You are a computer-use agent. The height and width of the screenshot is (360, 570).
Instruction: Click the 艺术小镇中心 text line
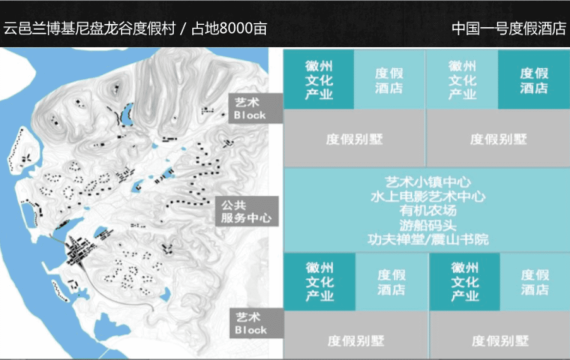pyautogui.click(x=428, y=182)
